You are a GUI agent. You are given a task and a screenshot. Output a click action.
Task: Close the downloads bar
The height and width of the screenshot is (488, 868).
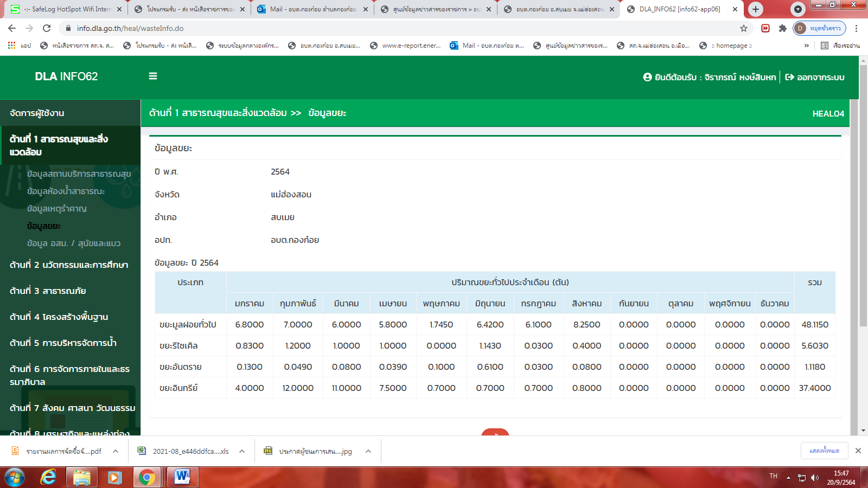tap(858, 451)
